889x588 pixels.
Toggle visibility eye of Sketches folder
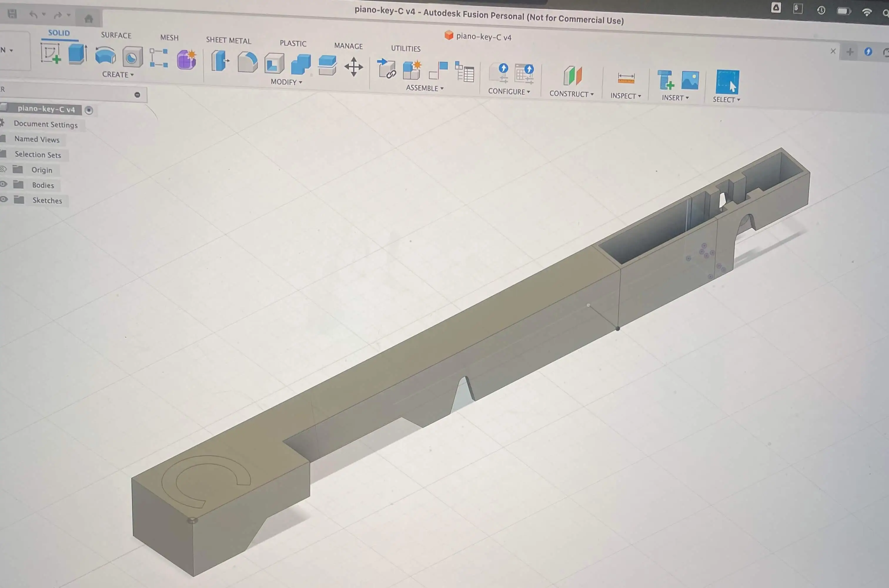click(4, 200)
